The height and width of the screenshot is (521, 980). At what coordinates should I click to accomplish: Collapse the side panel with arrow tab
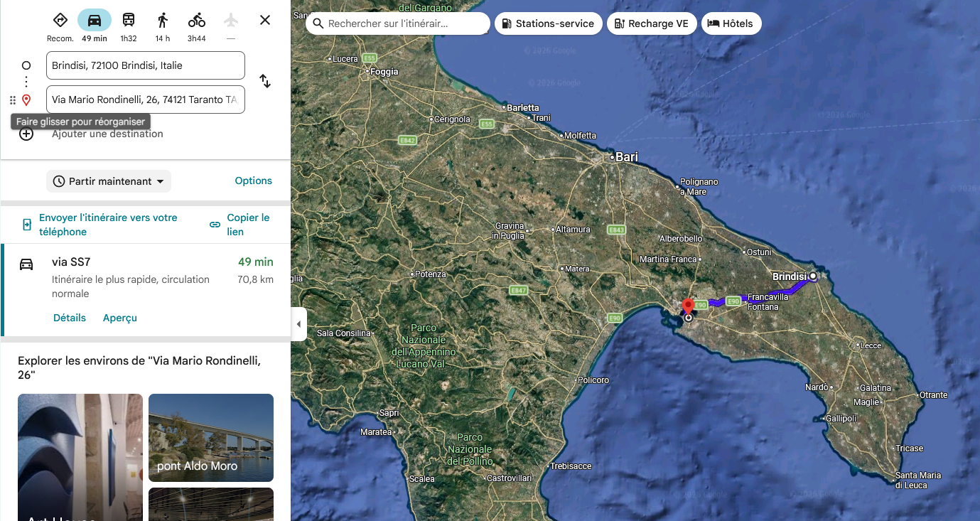[x=298, y=324]
